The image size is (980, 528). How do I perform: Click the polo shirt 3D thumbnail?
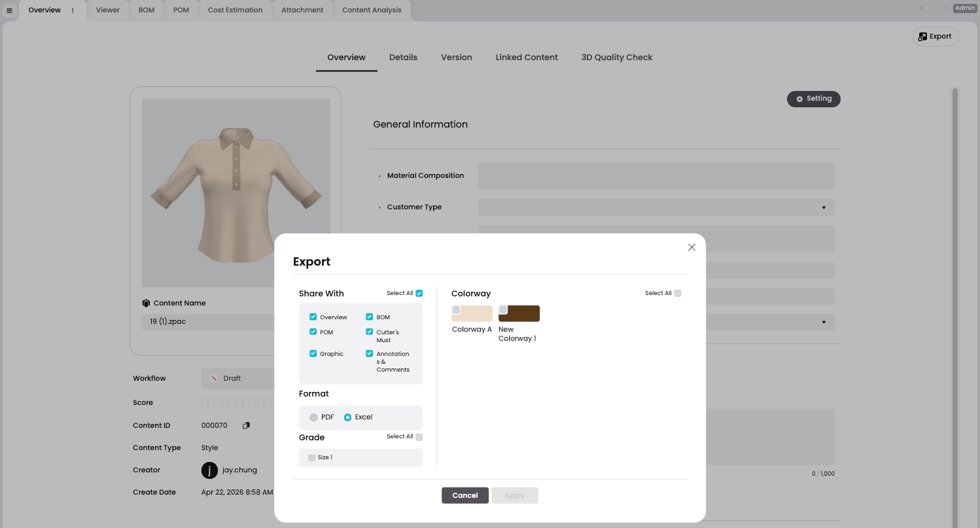(x=236, y=193)
